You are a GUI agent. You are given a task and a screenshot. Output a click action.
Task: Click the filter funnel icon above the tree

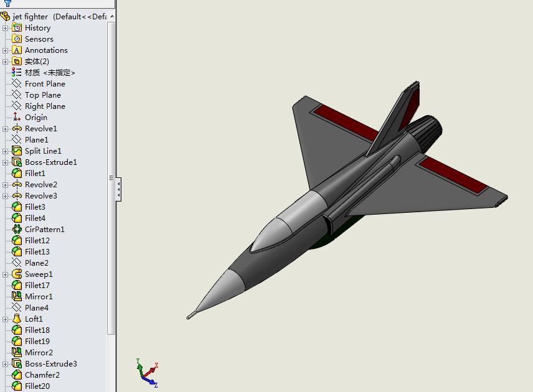click(x=7, y=3)
